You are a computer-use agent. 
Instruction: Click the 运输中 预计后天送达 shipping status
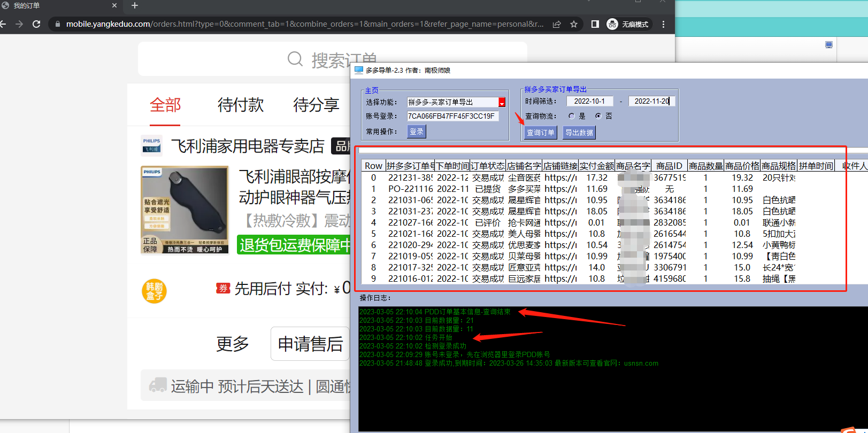point(237,386)
